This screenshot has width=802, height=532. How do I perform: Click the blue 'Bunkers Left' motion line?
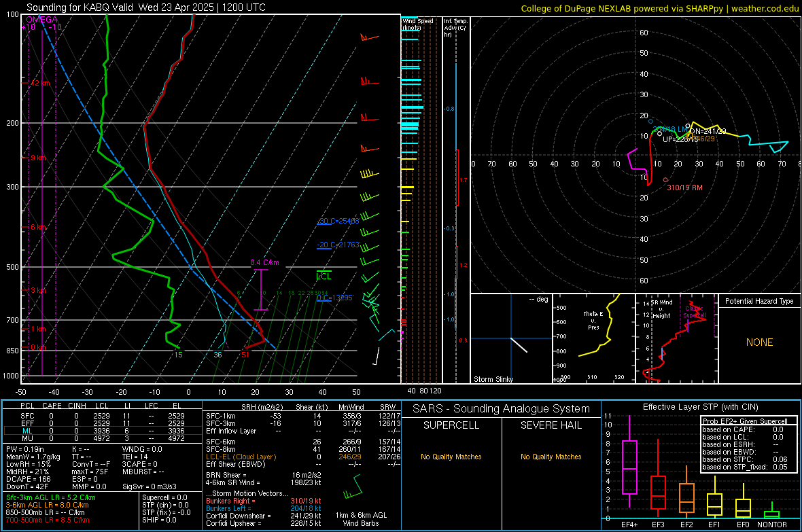click(x=264, y=508)
